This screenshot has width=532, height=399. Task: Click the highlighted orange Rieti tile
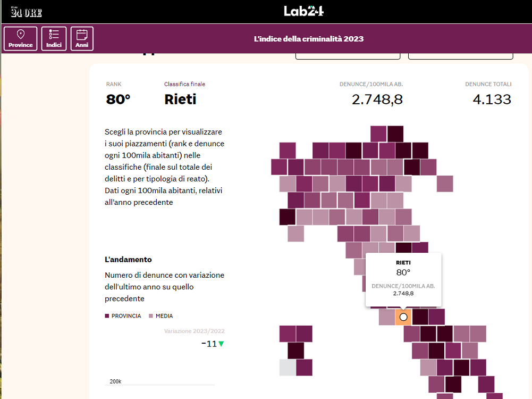pyautogui.click(x=403, y=317)
